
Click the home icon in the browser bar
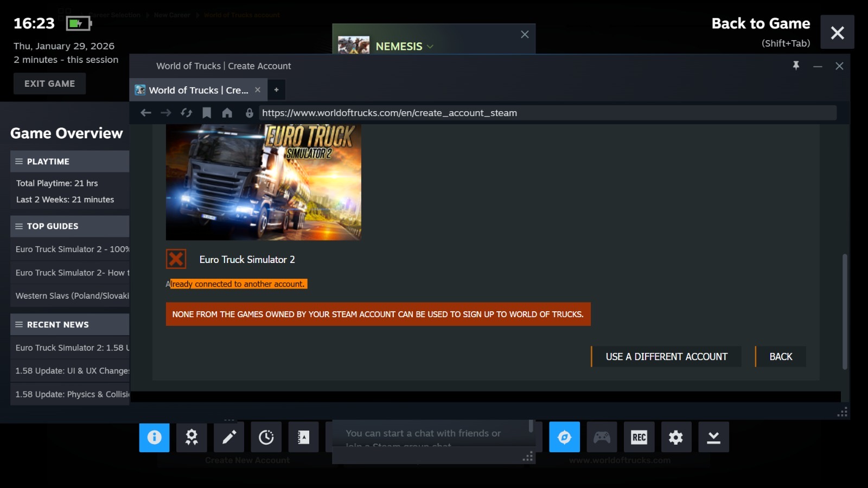click(x=227, y=113)
